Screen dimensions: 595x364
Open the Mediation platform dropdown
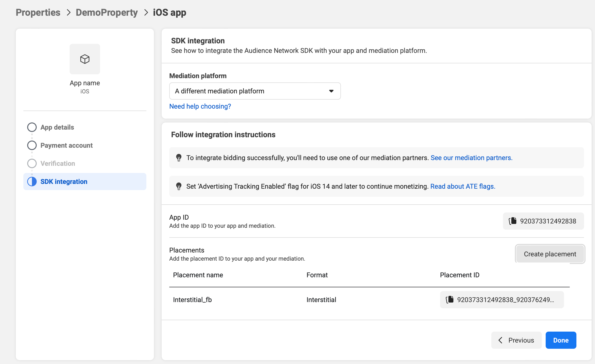click(x=255, y=91)
